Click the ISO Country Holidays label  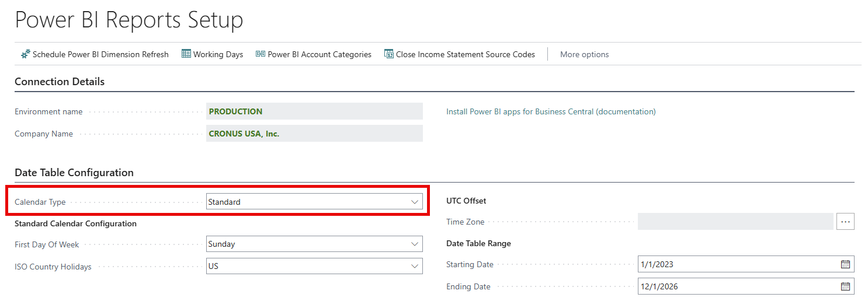[53, 267]
